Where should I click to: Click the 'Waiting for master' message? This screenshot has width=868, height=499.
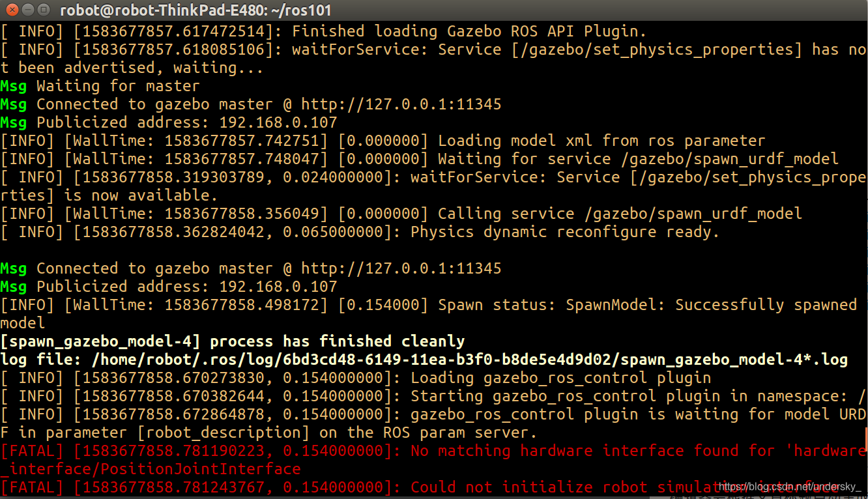tap(118, 86)
